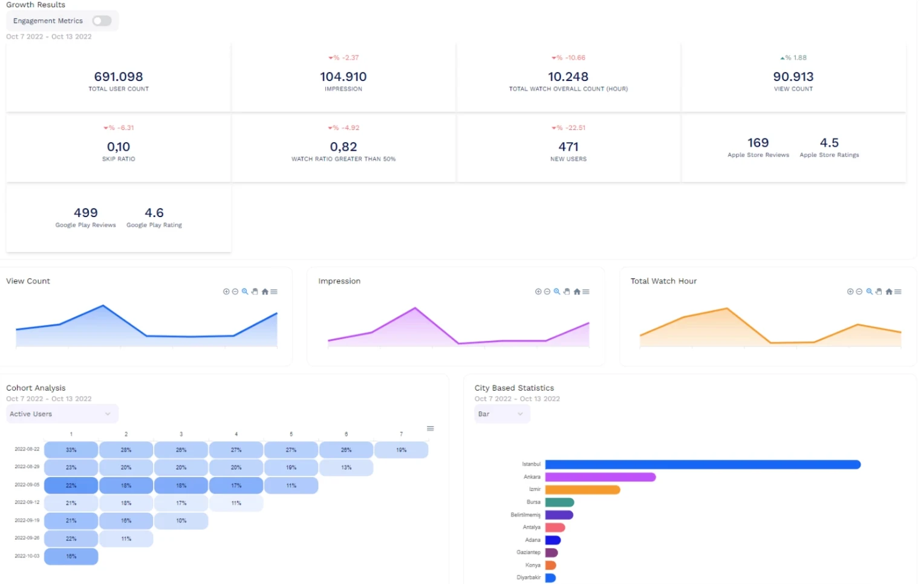The height and width of the screenshot is (584, 924).
Task: Select the Istanbul bar in City Statistics
Action: (x=703, y=464)
